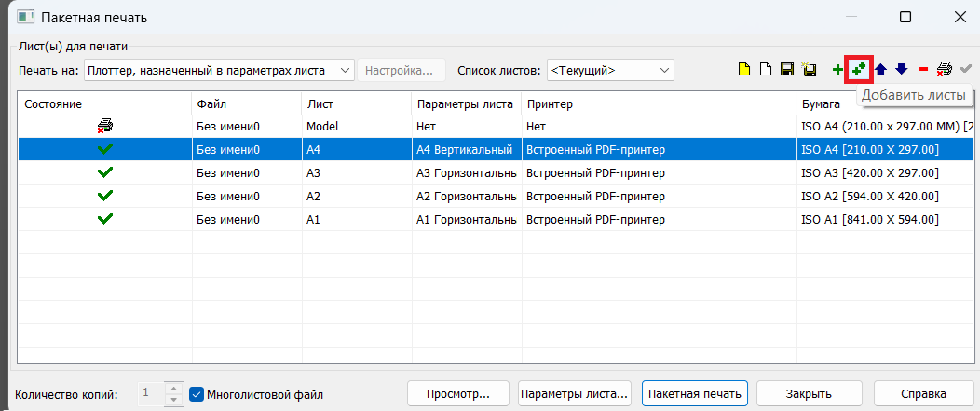
Task: Click the Просмотр... button
Action: pos(458,393)
